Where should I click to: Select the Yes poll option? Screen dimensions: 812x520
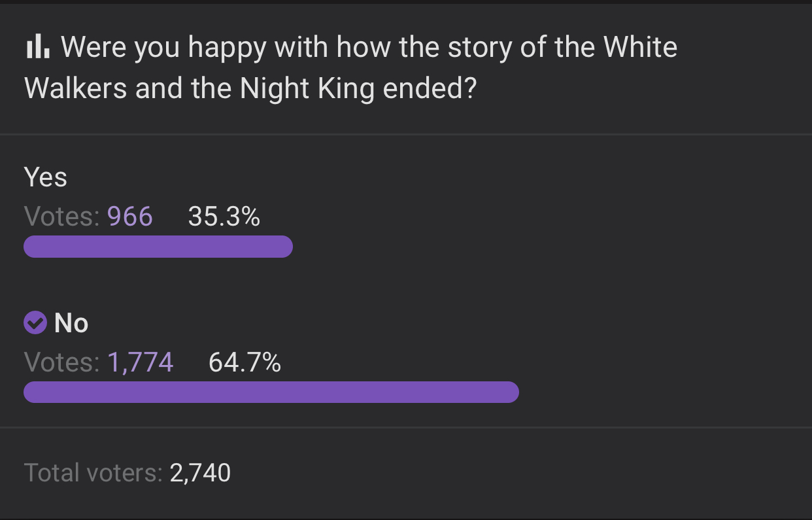click(46, 177)
